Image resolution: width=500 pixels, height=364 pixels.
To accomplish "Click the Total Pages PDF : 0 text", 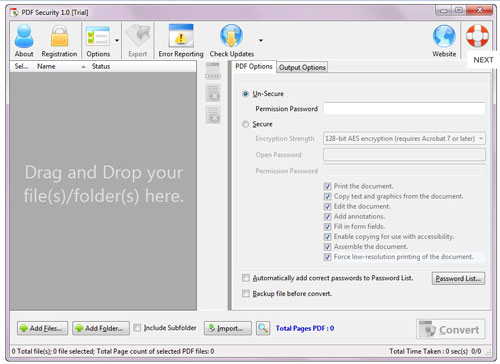I will pyautogui.click(x=305, y=328).
